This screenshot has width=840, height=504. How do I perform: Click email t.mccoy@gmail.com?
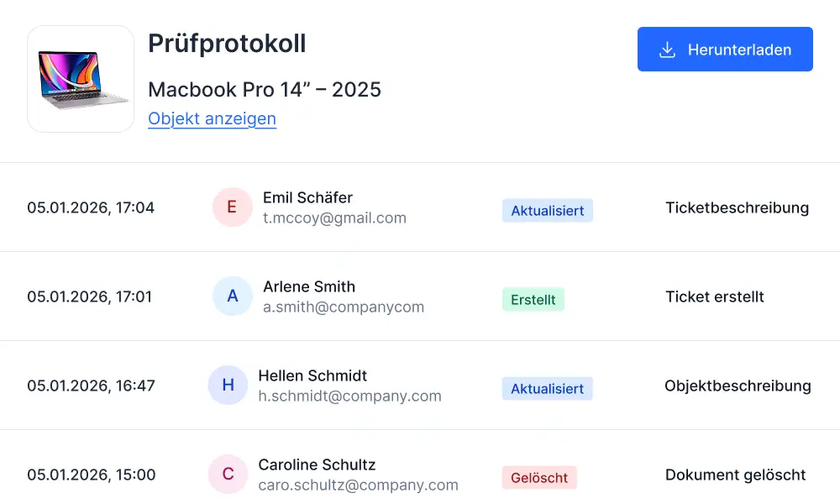334,218
